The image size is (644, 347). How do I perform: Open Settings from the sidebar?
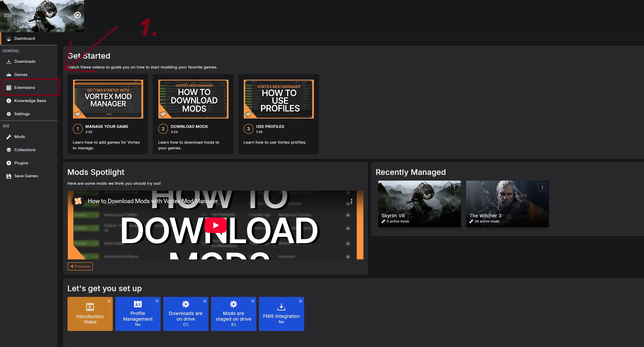coord(29,114)
